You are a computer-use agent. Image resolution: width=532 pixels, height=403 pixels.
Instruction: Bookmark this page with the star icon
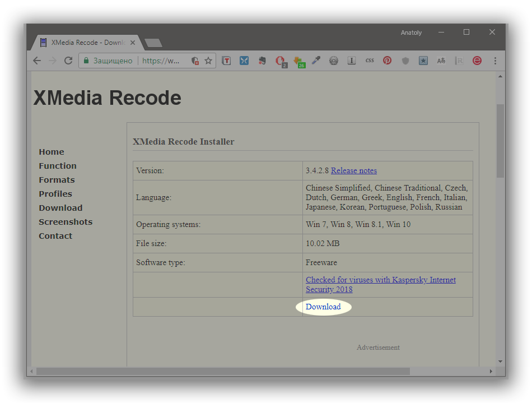pos(208,61)
